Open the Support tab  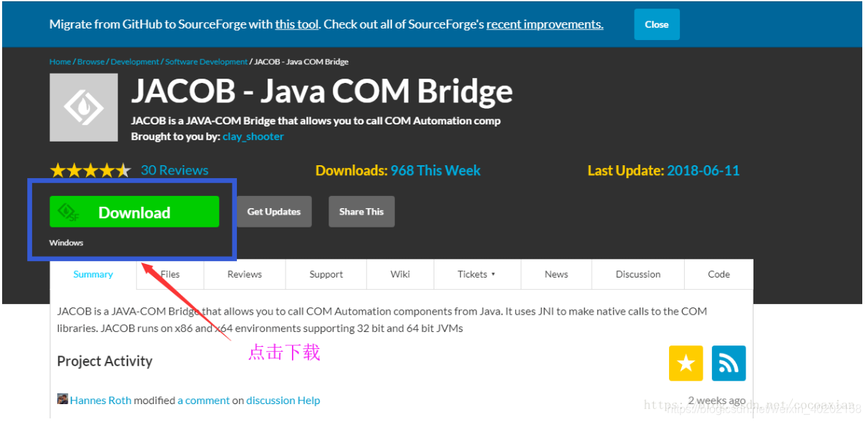coord(326,274)
